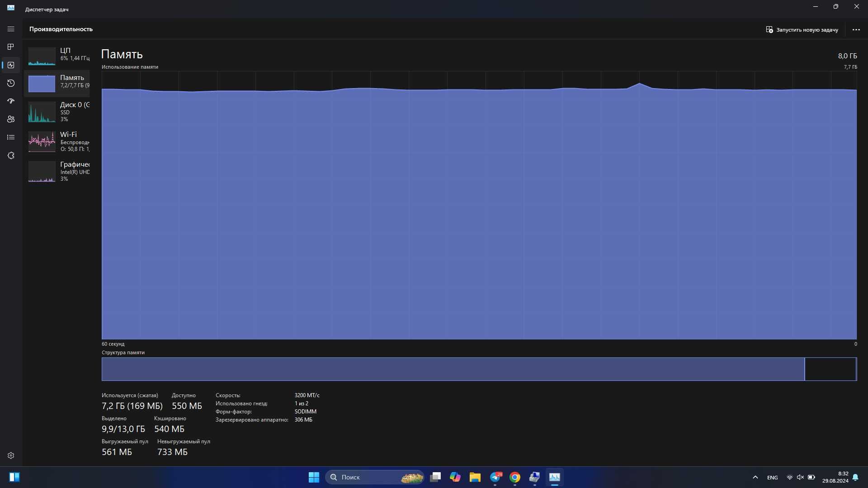Select the ЦП performance graph item

[x=57, y=56]
